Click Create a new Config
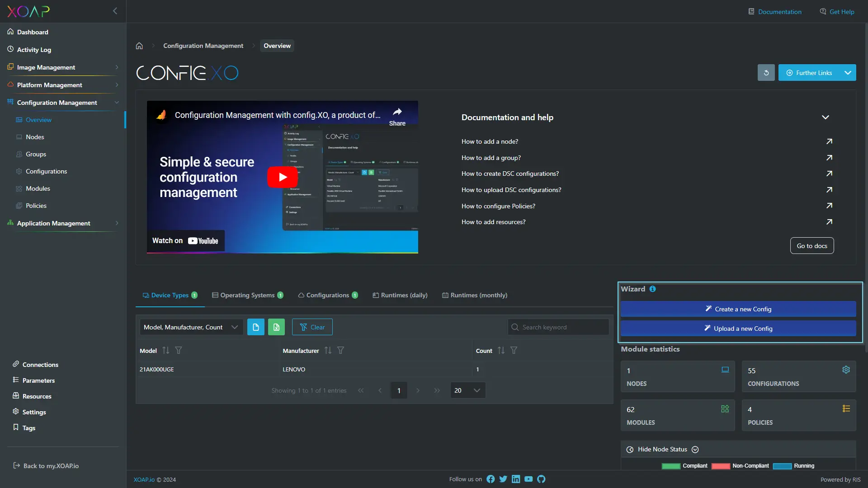The image size is (868, 488). click(738, 309)
